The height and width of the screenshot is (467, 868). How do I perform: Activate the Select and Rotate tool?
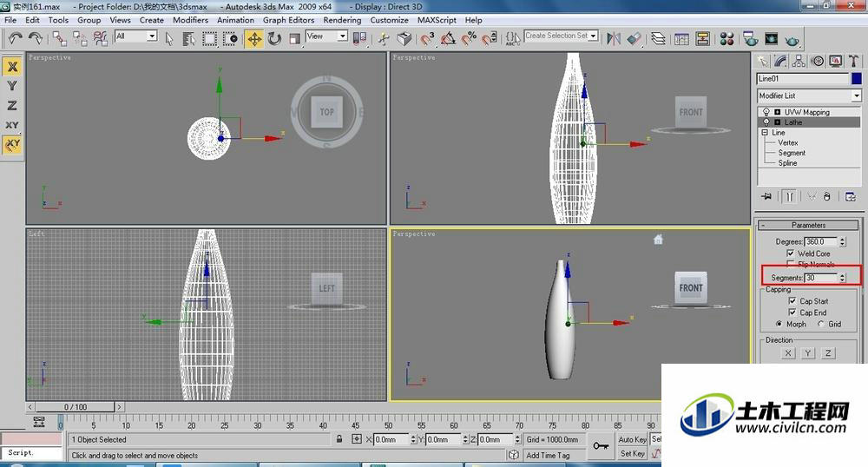pos(274,39)
